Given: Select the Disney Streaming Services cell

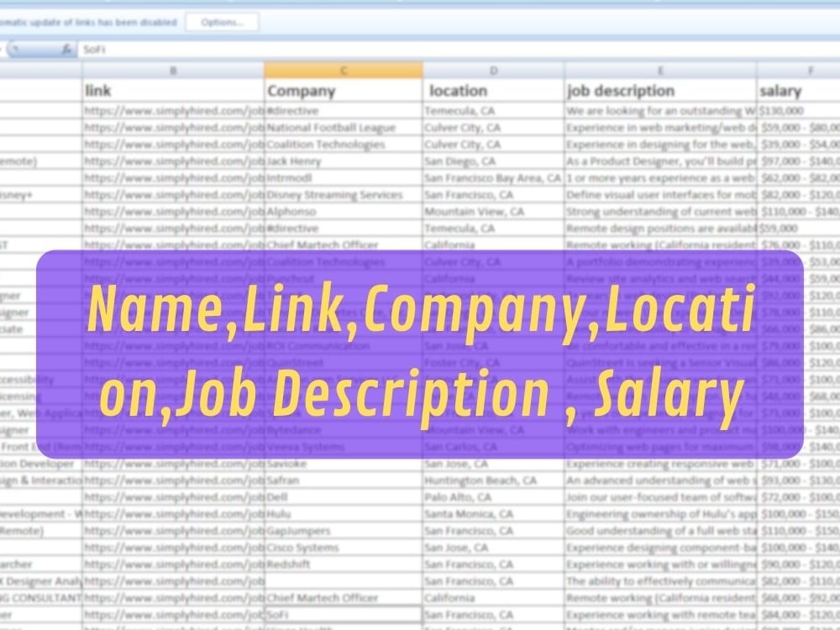Looking at the screenshot, I should pos(344,195).
